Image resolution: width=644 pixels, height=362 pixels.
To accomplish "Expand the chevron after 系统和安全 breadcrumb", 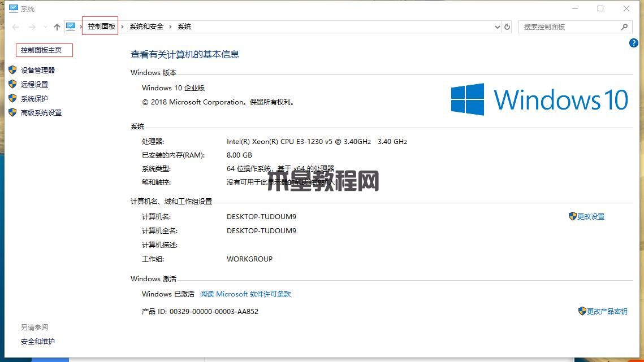I will point(170,27).
